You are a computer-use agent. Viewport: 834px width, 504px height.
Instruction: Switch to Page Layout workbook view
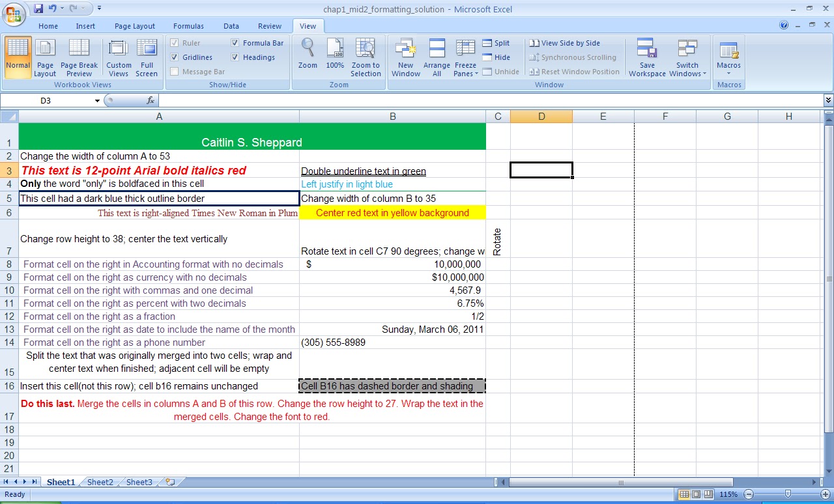45,57
